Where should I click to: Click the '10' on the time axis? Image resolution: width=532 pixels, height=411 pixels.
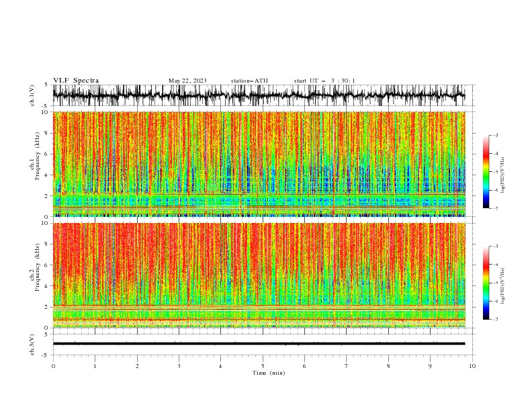pyautogui.click(x=472, y=366)
